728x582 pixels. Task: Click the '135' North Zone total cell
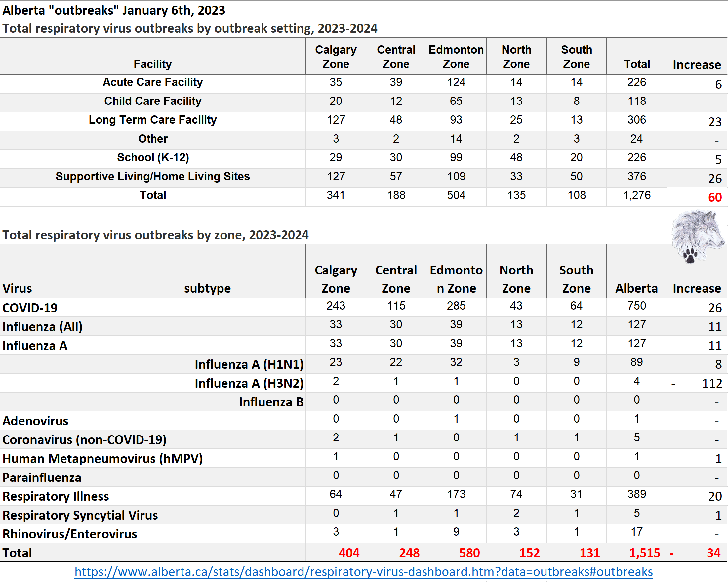pyautogui.click(x=517, y=195)
